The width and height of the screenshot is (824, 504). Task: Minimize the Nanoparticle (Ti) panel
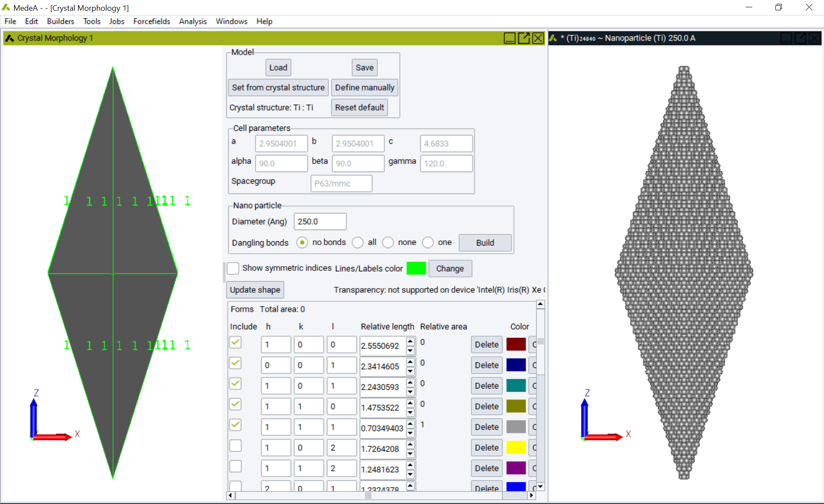tap(786, 38)
